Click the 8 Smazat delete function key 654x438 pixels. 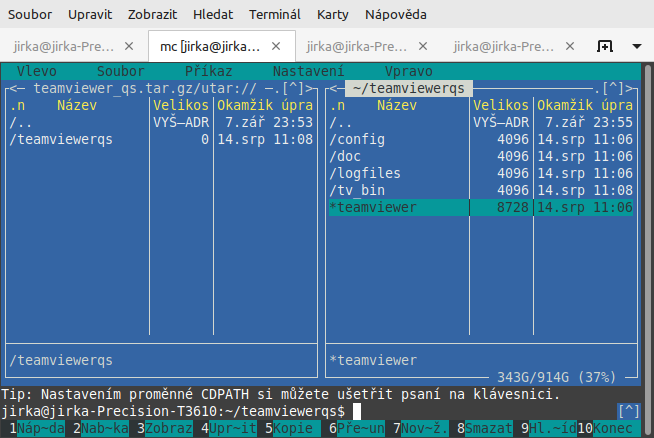coord(485,428)
